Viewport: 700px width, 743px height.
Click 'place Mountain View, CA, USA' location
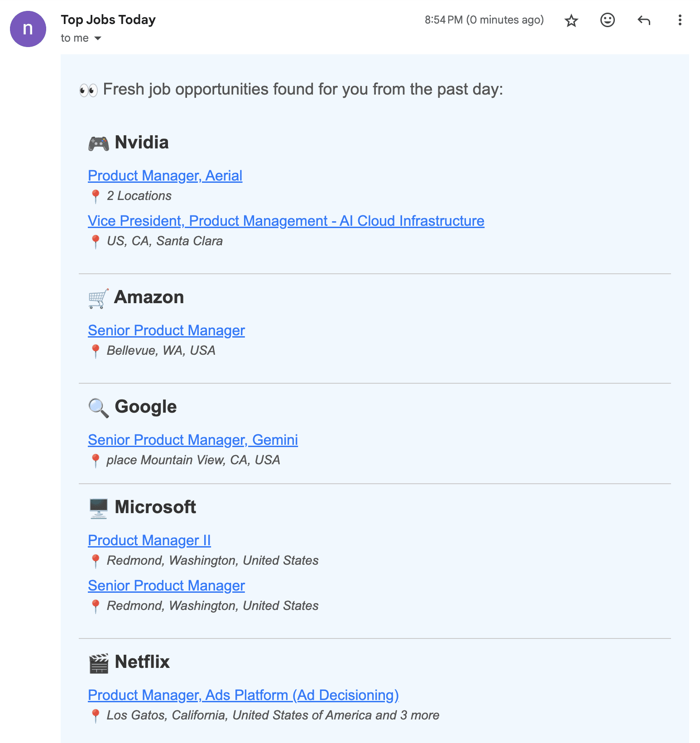click(193, 460)
